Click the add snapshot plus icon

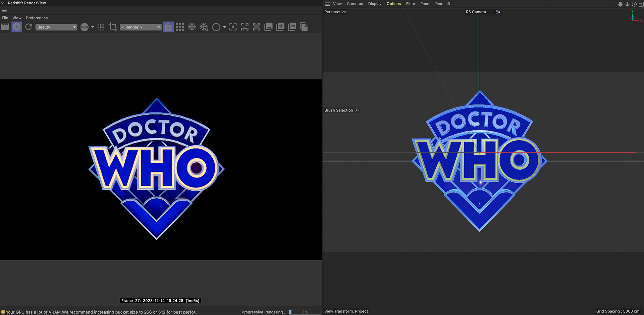(x=280, y=27)
